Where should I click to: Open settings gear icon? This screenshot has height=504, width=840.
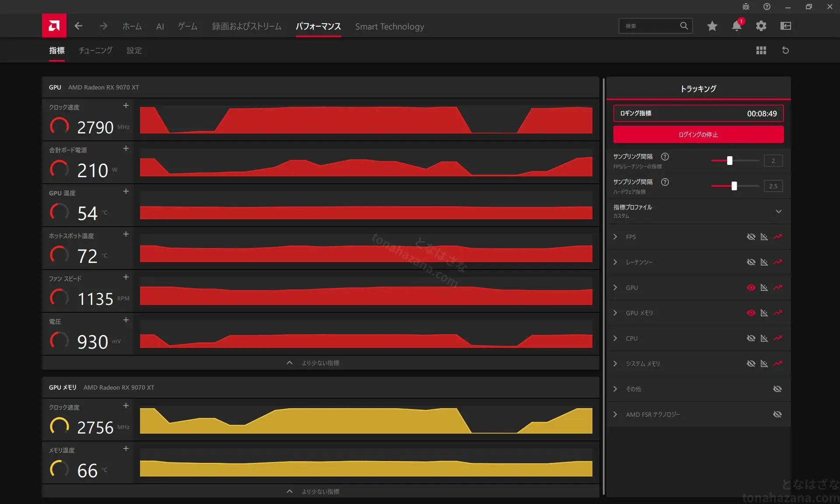pos(761,26)
